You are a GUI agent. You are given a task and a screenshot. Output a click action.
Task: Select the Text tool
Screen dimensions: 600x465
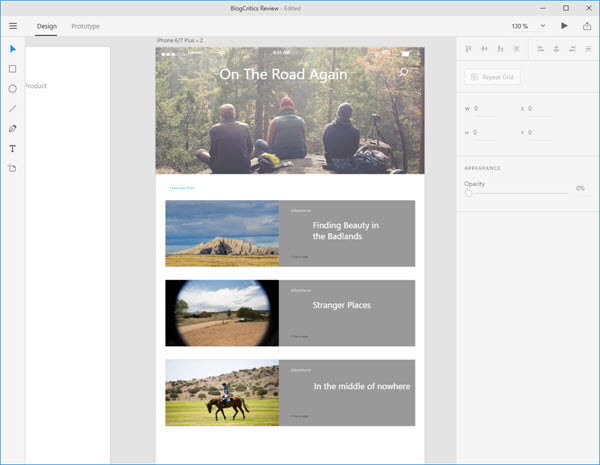(13, 148)
